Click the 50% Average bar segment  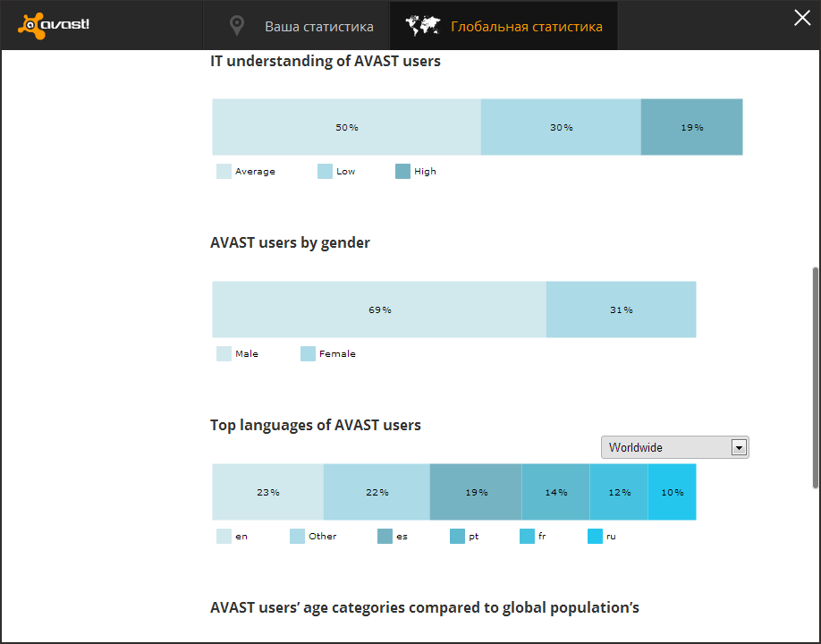pyautogui.click(x=346, y=127)
